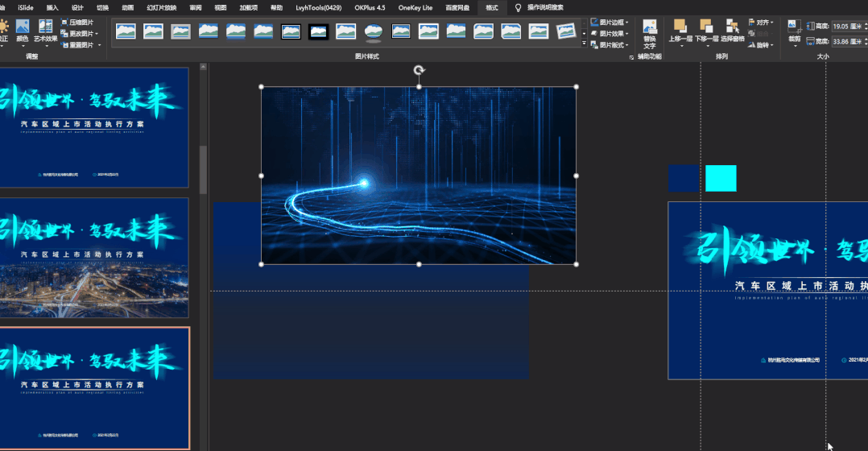Open the 动画 animations tab
Screen dimensions: 868x451
point(127,7)
